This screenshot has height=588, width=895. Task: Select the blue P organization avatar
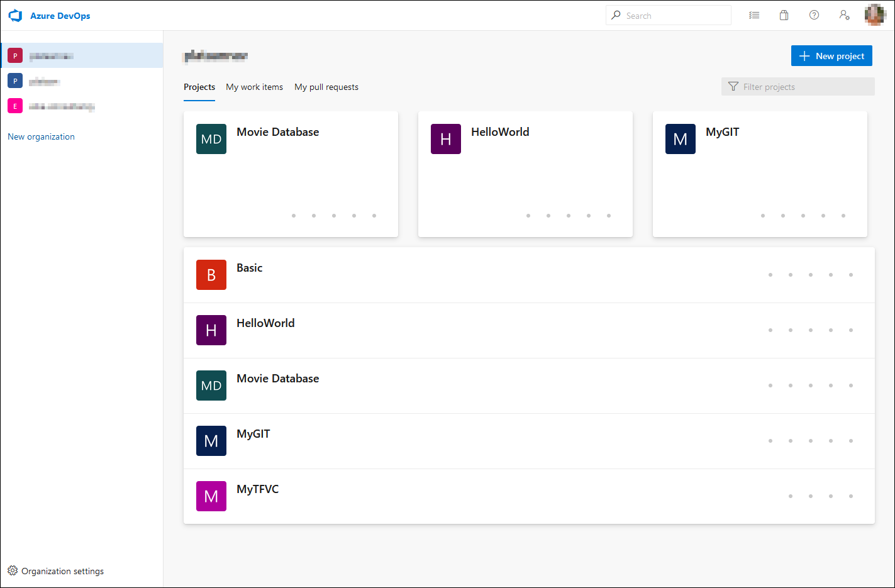[x=15, y=80]
